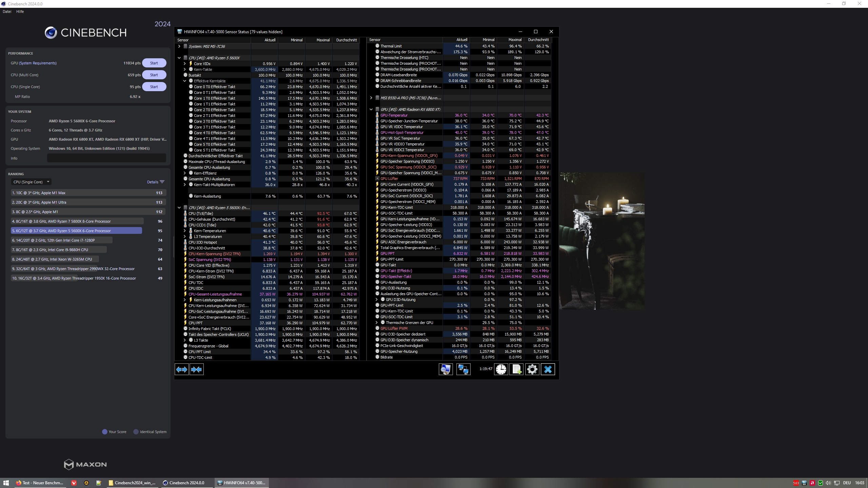Start the GPU benchmark
This screenshot has height=488, width=868.
point(154,63)
